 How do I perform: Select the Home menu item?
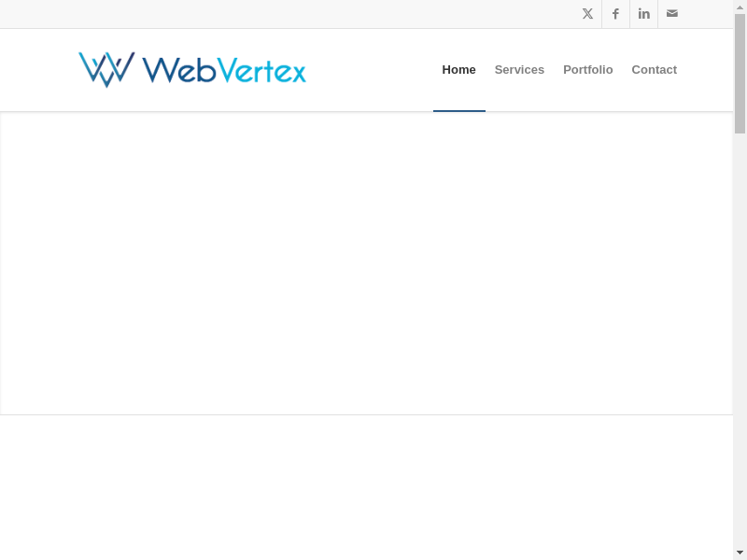pyautogui.click(x=458, y=70)
